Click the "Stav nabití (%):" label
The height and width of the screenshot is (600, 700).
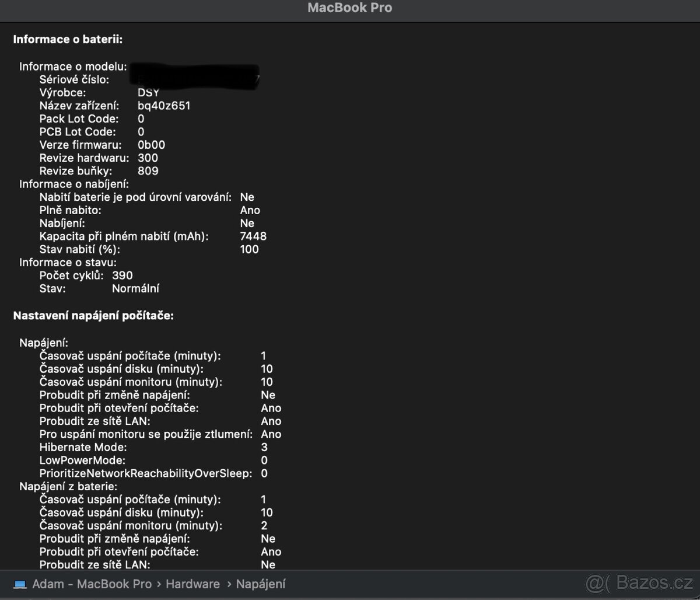(79, 249)
